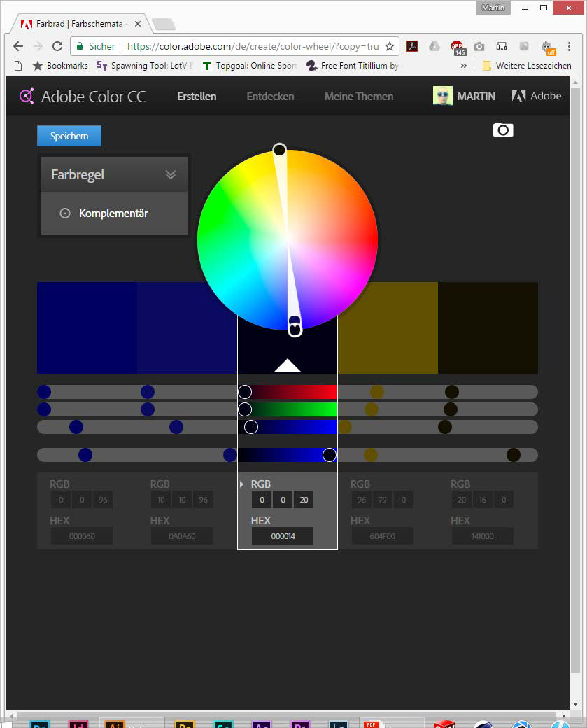Viewport: 587px width, 728px height.
Task: Go back with the browser back arrow
Action: point(18,46)
